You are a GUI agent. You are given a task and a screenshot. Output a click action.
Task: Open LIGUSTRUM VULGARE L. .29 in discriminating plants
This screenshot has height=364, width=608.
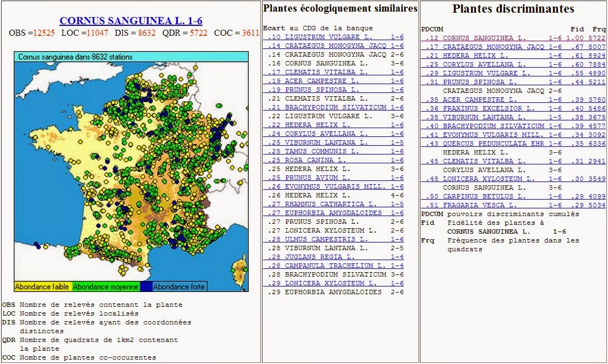tap(513, 73)
